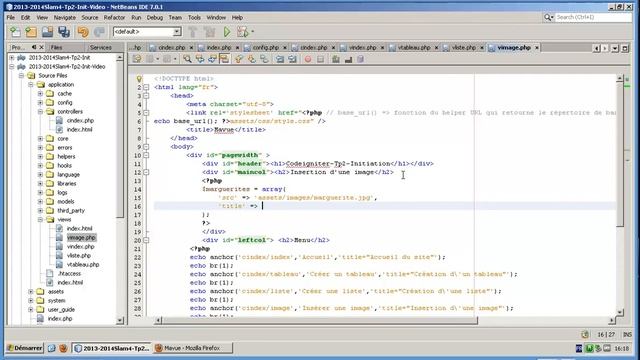Collapse the code fold at line 2
The image size is (640, 360).
click(x=146, y=87)
